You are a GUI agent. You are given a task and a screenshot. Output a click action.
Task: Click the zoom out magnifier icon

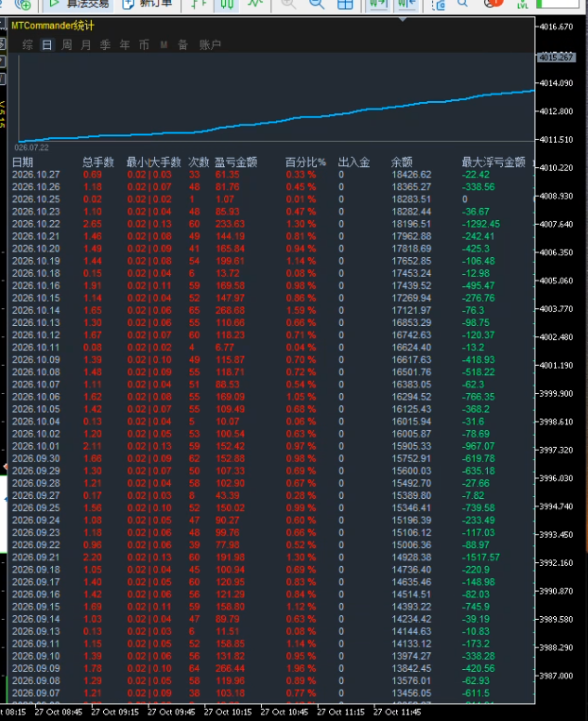click(317, 5)
